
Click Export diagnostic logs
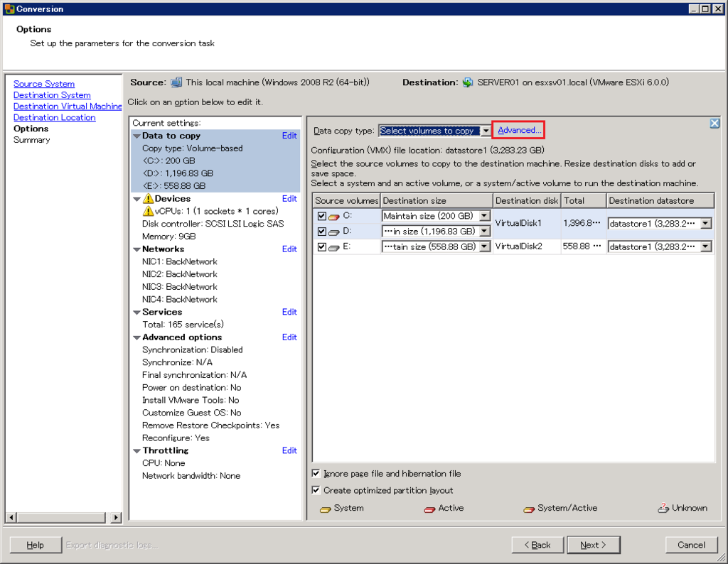[112, 545]
